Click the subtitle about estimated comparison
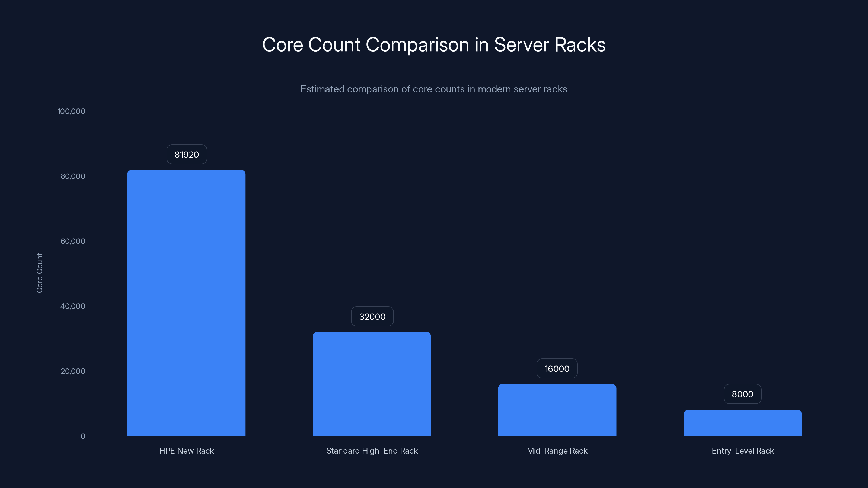The width and height of the screenshot is (868, 488). tap(434, 89)
